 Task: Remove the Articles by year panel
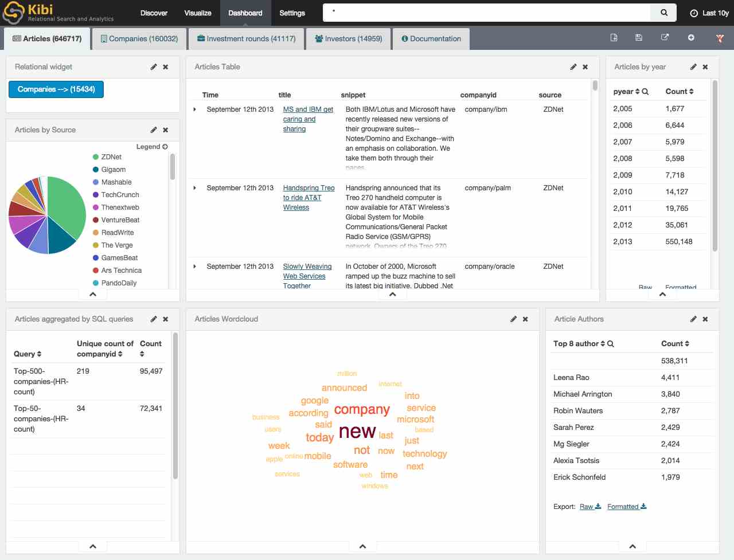click(x=705, y=67)
